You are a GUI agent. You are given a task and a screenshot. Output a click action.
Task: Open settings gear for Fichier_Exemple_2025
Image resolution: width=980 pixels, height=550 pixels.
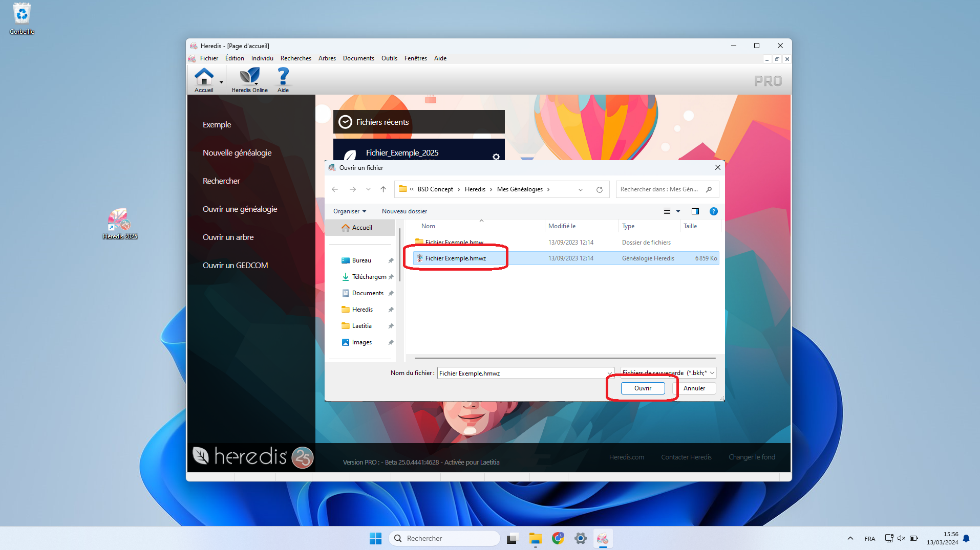[x=496, y=157]
